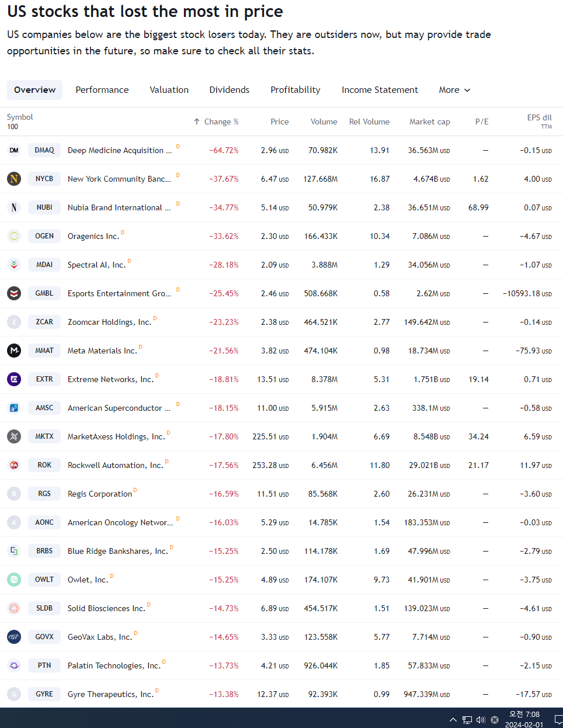Click the GYRE ticker badge
Image resolution: width=563 pixels, height=728 pixels.
(44, 694)
